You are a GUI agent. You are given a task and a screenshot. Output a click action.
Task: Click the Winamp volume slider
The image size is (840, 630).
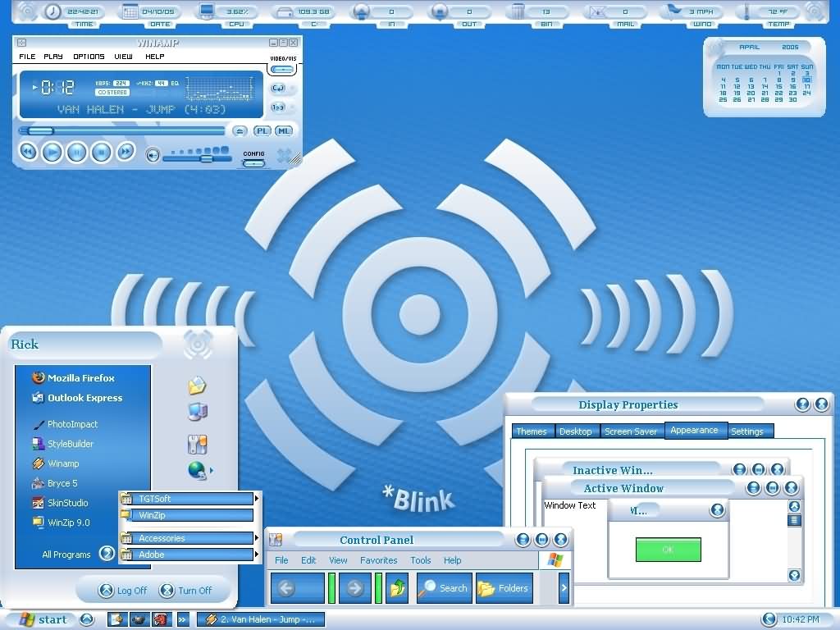click(x=206, y=158)
